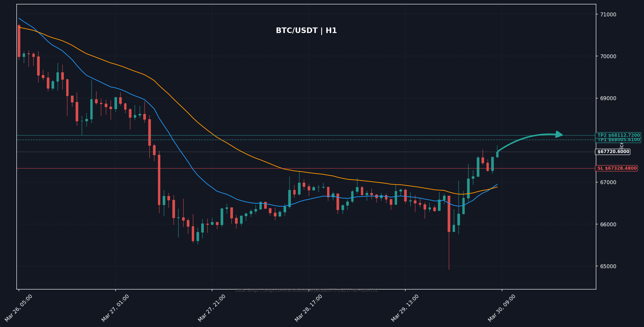644x327 pixels.
Task: Click the SL $67328.4800 stop-loss label
Action: pos(617,168)
